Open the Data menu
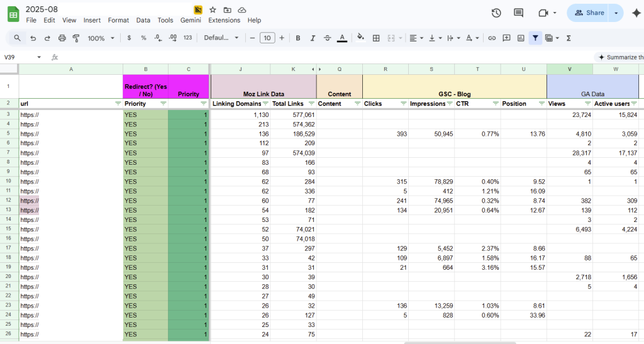This screenshot has width=644, height=344. (x=143, y=20)
